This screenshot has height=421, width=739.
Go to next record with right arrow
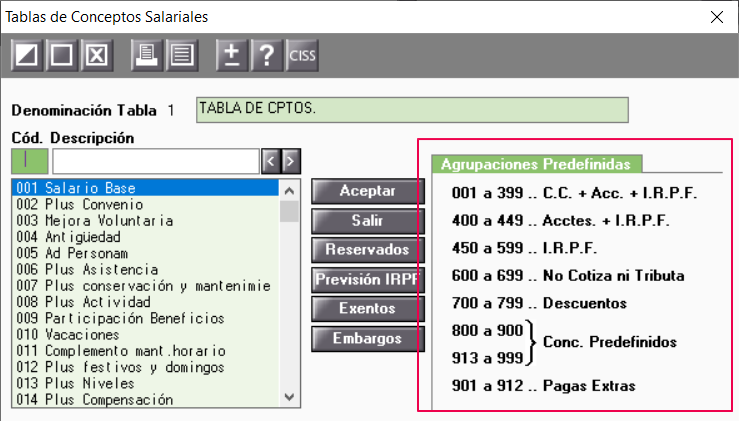(291, 161)
